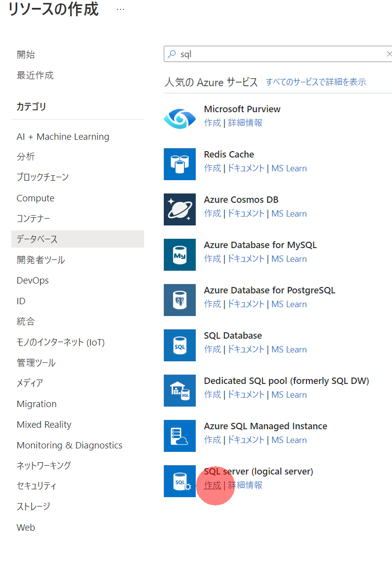Image resolution: width=392 pixels, height=571 pixels.
Task: Click the Azure Database for PostgreSQL icon
Action: tap(180, 300)
